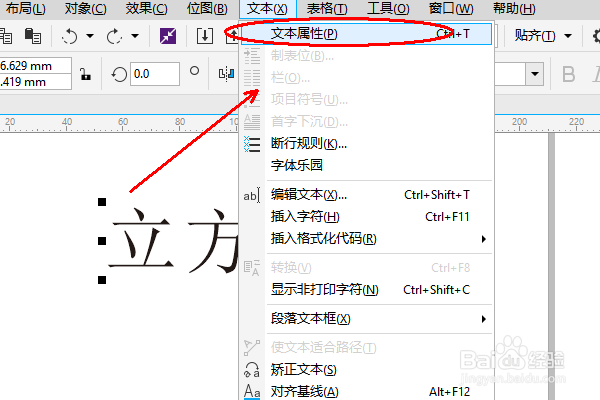
Task: Choose 显示非打印字符(N) menu entry
Action: 367,290
